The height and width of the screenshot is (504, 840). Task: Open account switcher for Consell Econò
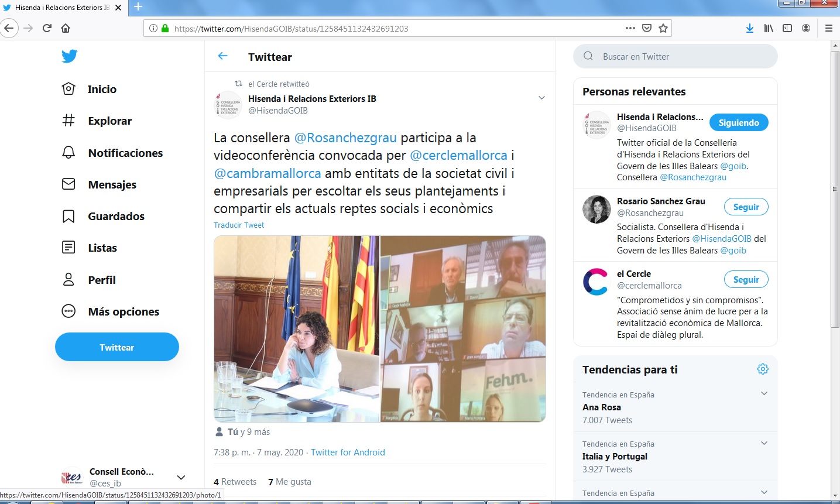tap(181, 477)
